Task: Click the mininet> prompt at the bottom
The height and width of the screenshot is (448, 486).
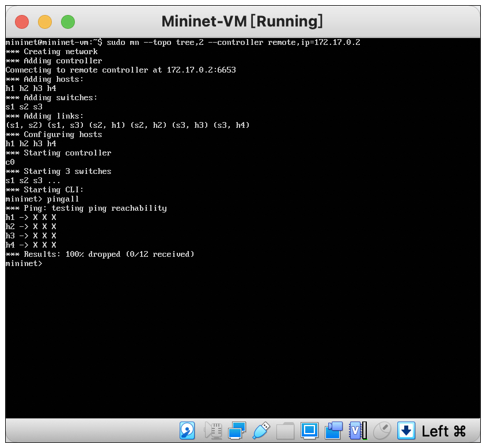Action: coord(24,263)
